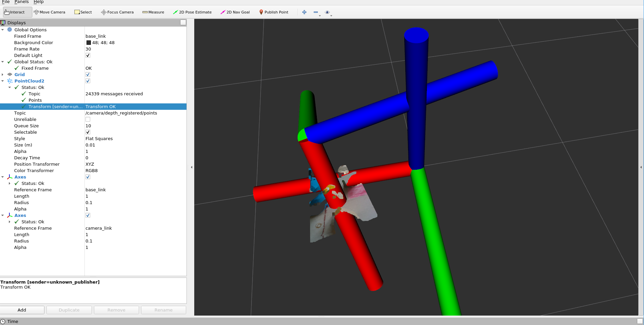Expand Status Ok under camera_link Axes
The width and height of the screenshot is (644, 325).
pos(10,222)
